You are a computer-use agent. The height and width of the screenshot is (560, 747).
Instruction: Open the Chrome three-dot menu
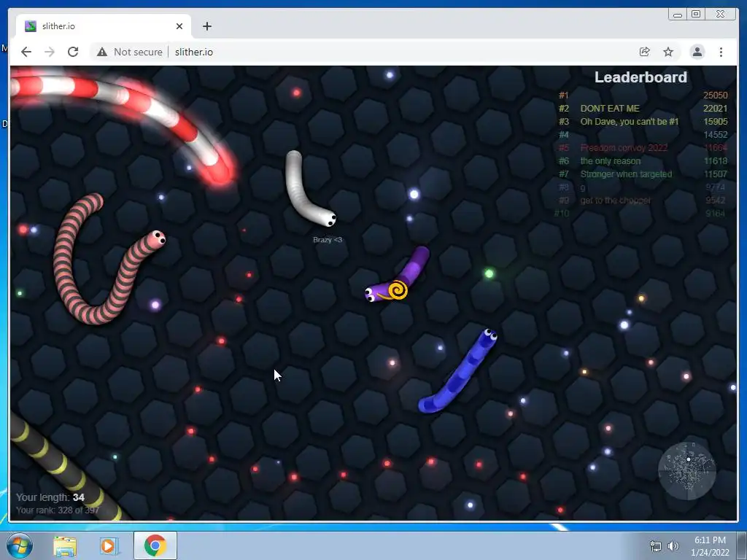tap(721, 52)
